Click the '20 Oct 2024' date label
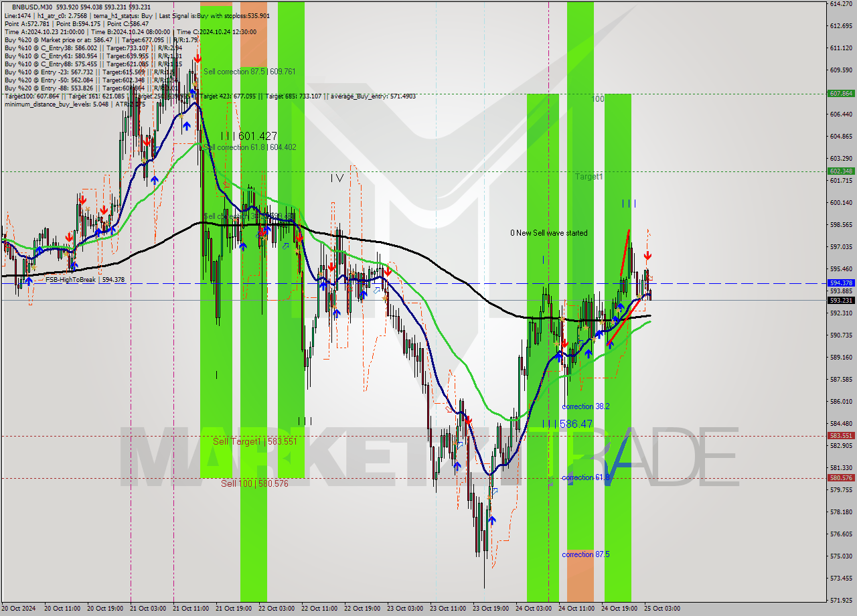This screenshot has width=857, height=616. tap(20, 609)
